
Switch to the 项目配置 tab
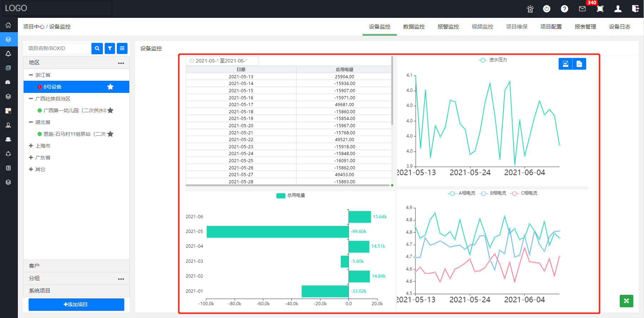551,27
